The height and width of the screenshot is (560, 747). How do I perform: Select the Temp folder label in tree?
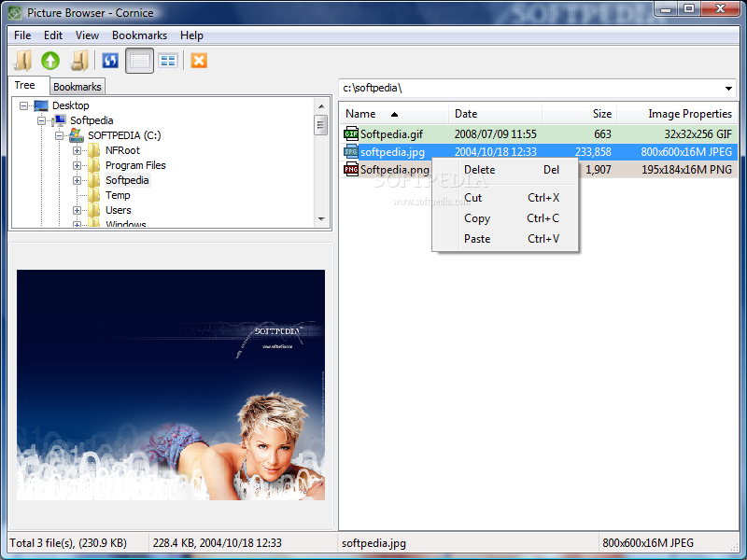coord(118,195)
